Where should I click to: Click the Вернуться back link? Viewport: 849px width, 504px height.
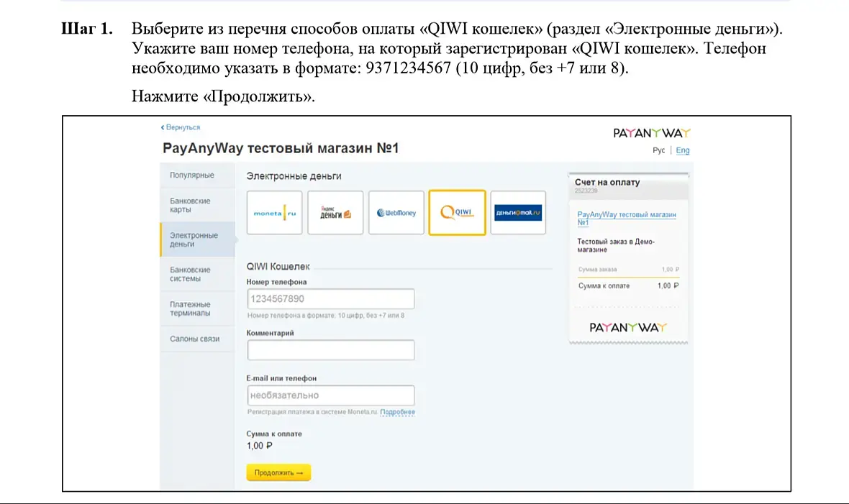(181, 127)
